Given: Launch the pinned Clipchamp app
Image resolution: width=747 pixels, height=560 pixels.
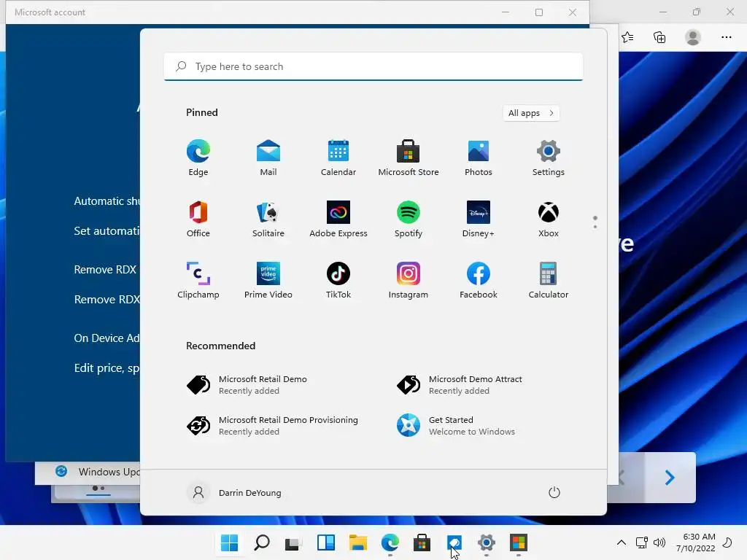Looking at the screenshot, I should click(x=198, y=281).
